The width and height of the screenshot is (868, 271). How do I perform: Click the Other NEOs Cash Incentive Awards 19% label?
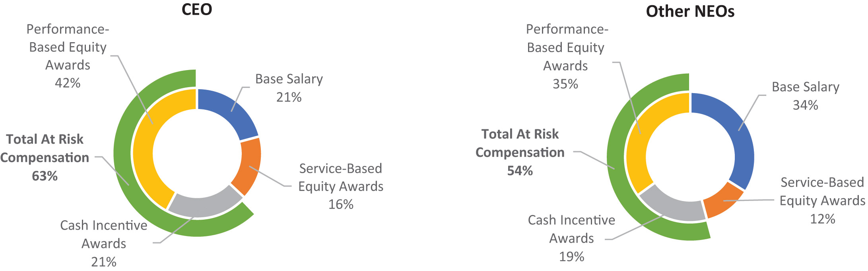[x=571, y=238]
